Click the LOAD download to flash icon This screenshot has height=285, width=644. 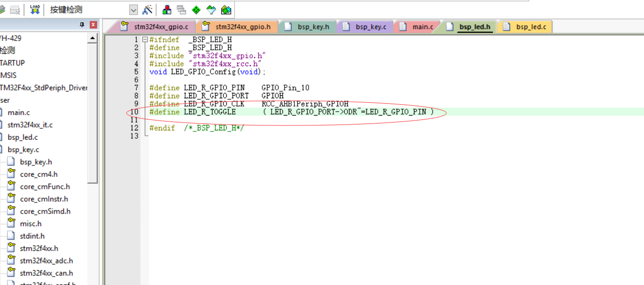[35, 9]
